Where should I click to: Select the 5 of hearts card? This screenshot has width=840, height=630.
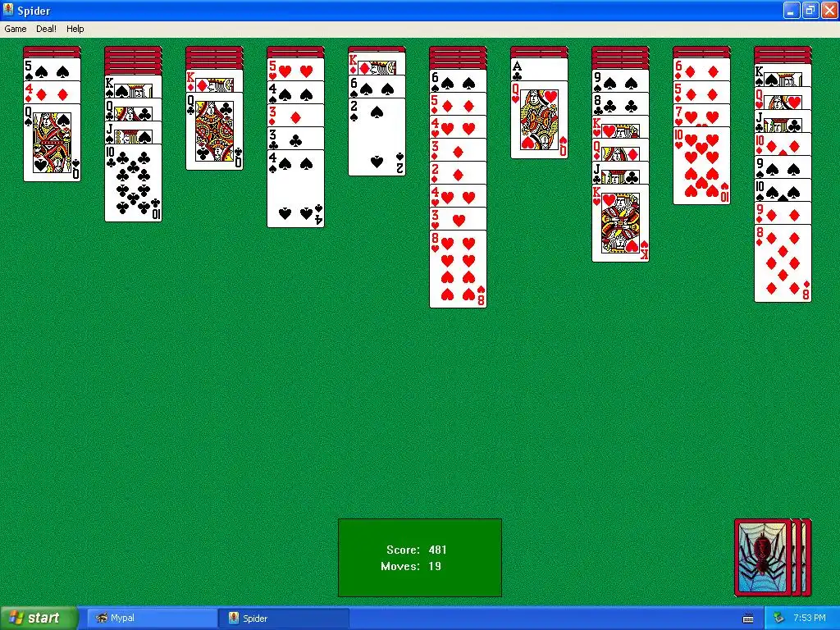(295, 70)
